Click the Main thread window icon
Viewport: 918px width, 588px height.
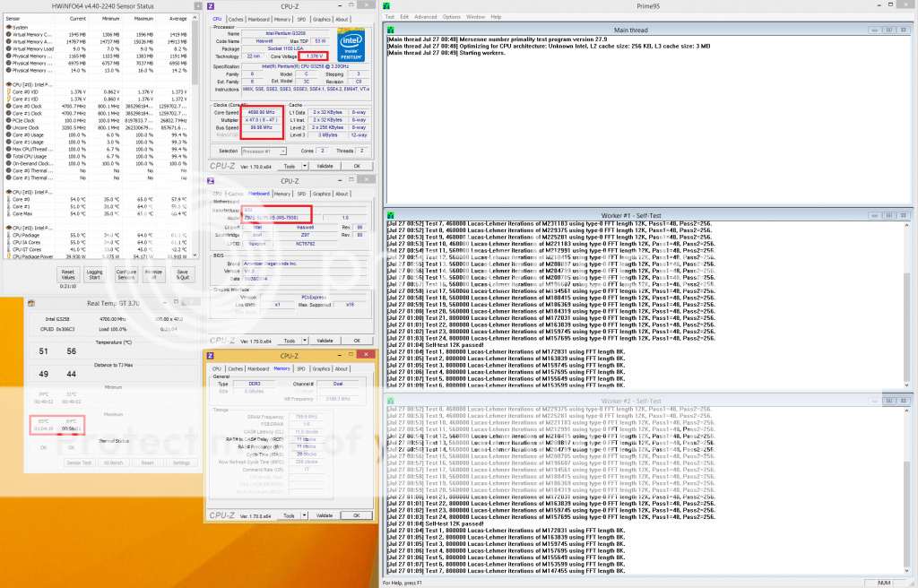pyautogui.click(x=389, y=29)
